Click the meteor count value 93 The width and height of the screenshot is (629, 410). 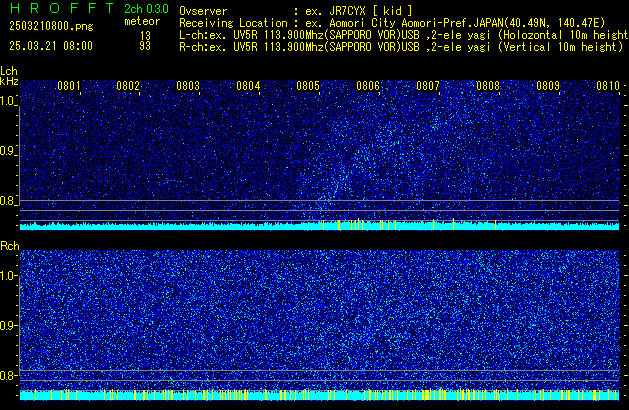(145, 46)
